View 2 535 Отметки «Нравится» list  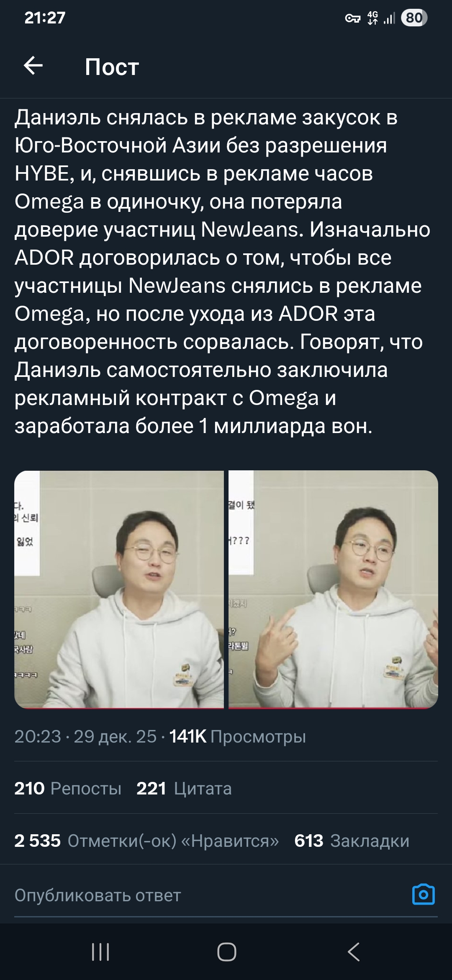[x=146, y=841]
